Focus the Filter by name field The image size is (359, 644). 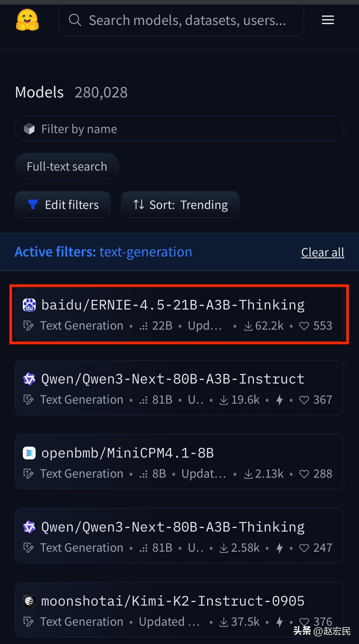pyautogui.click(x=179, y=129)
